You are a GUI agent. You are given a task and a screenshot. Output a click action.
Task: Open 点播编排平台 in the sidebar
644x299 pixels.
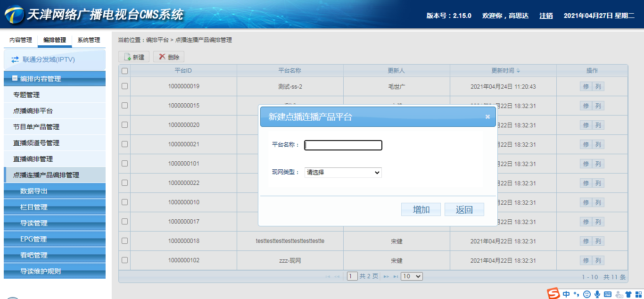55,111
